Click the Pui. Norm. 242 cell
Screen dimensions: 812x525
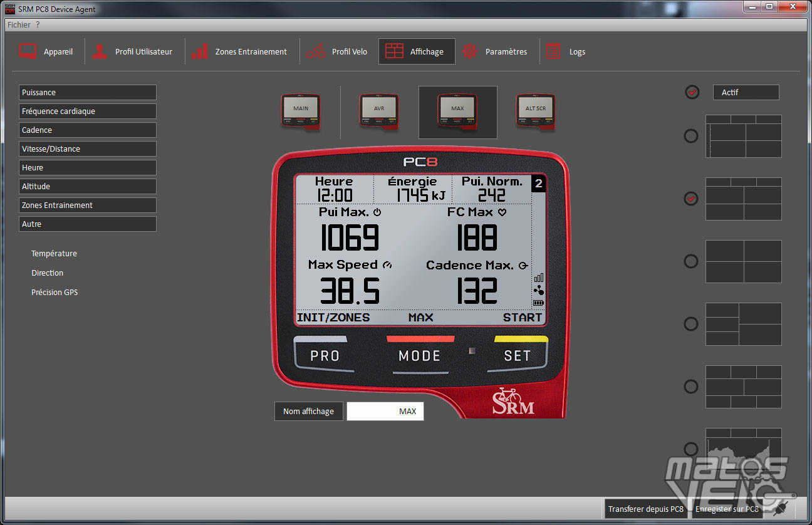point(492,189)
